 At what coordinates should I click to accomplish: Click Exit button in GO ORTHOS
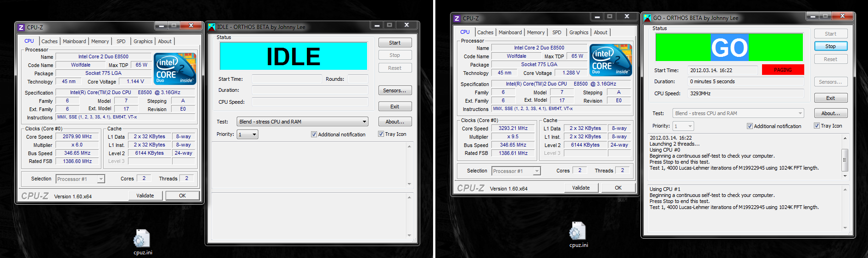[x=831, y=98]
